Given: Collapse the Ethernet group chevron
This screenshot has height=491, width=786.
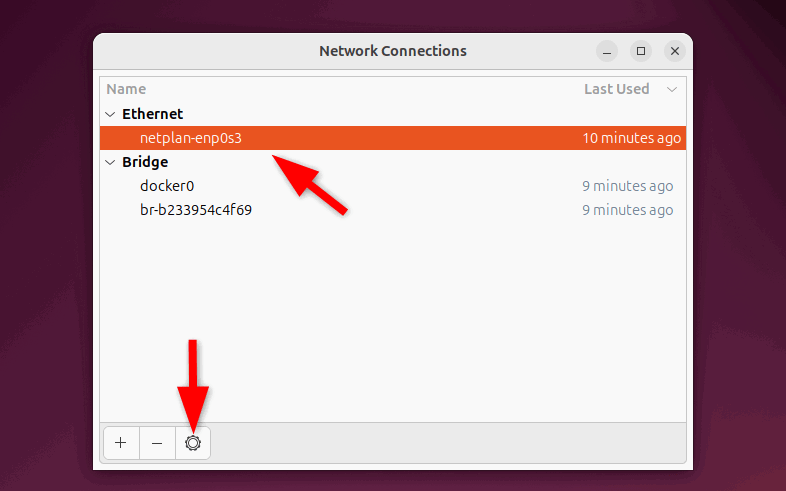Looking at the screenshot, I should [x=111, y=114].
